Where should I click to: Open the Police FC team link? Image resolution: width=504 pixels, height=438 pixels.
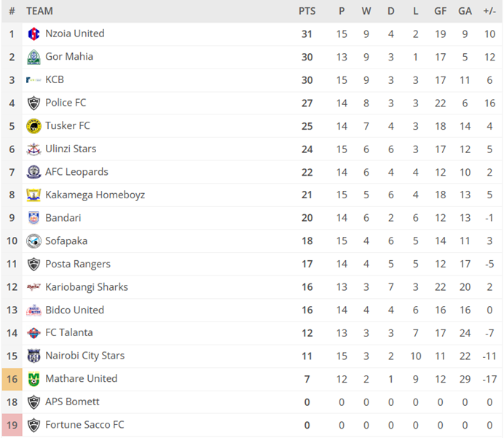tap(66, 103)
